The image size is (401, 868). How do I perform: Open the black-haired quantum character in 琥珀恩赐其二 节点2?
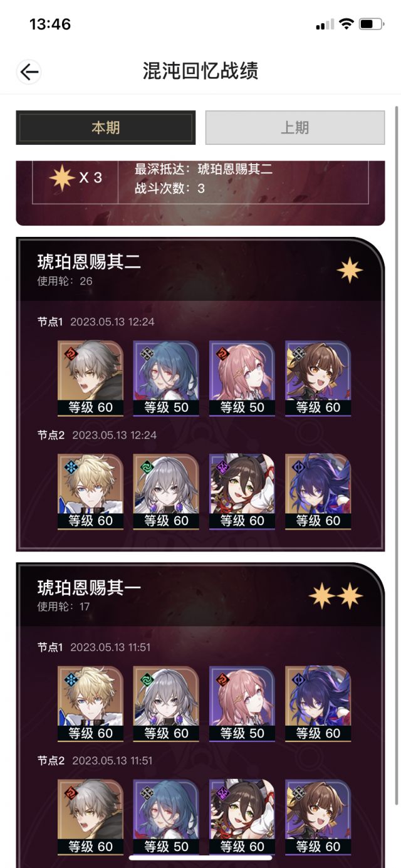point(242,492)
